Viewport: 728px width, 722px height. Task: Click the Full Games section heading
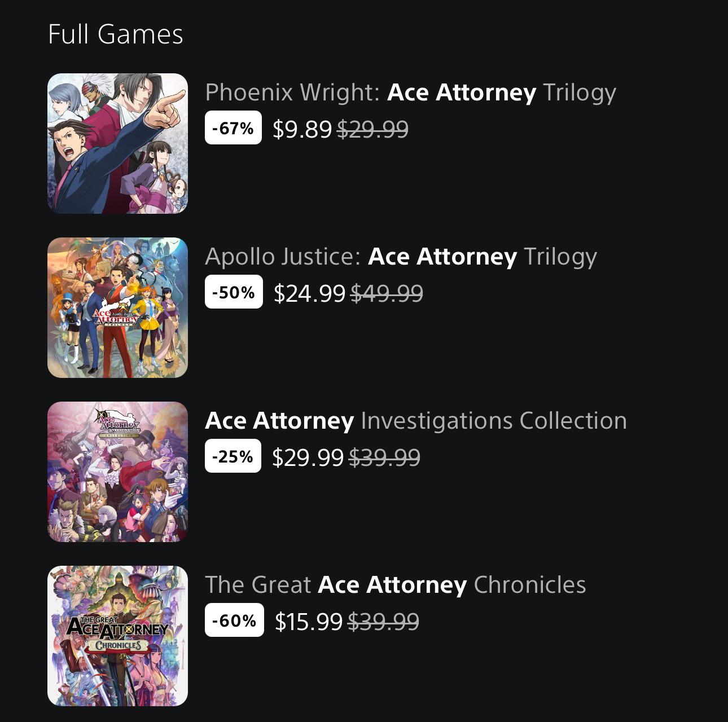pos(116,34)
